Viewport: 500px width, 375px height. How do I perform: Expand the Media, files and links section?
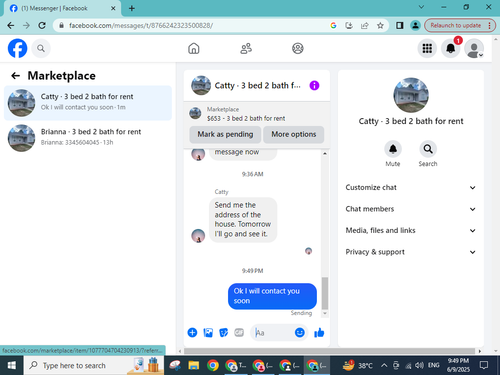point(410,231)
